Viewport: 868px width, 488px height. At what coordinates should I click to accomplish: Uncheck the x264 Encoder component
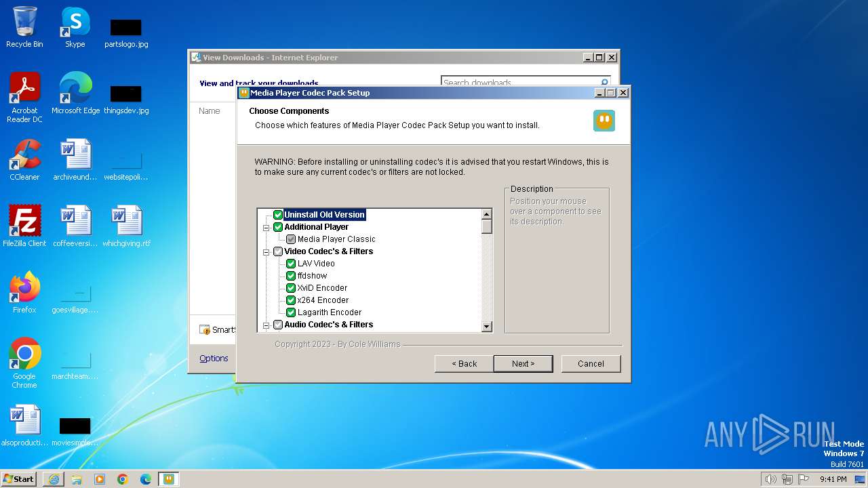[291, 300]
